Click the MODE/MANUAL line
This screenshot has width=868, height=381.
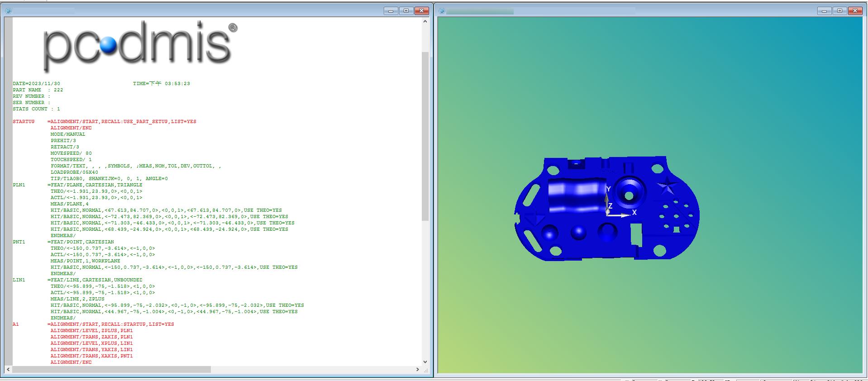click(68, 134)
